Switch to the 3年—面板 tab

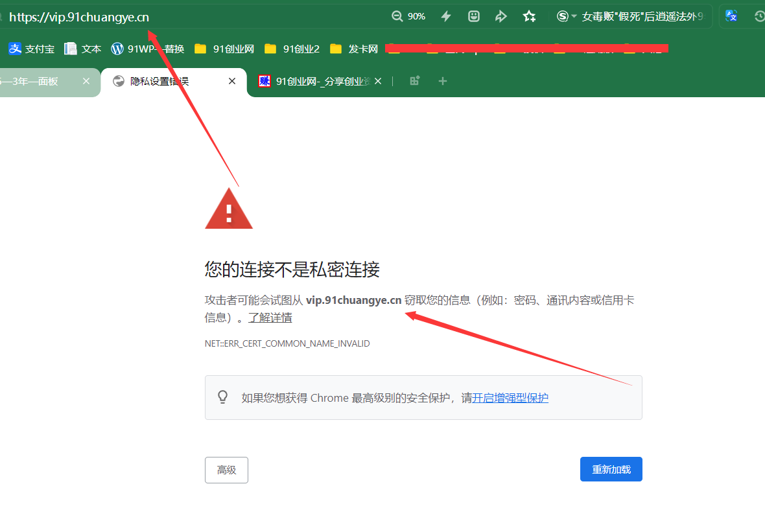tap(32, 81)
